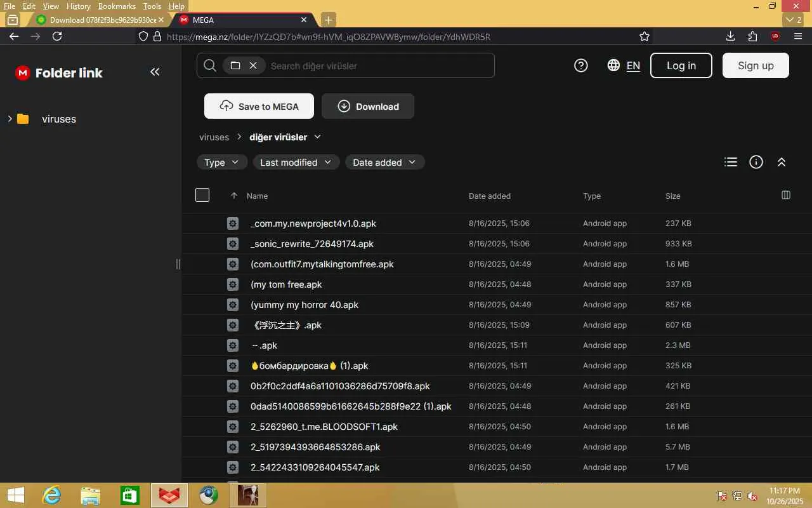812x508 pixels.
Task: Click the globe language icon
Action: pyautogui.click(x=613, y=65)
